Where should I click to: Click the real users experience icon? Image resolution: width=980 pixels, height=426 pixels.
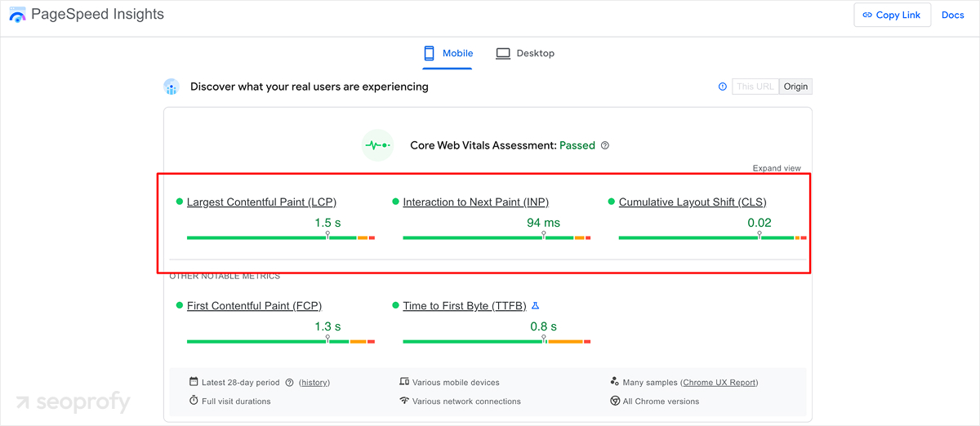point(171,87)
